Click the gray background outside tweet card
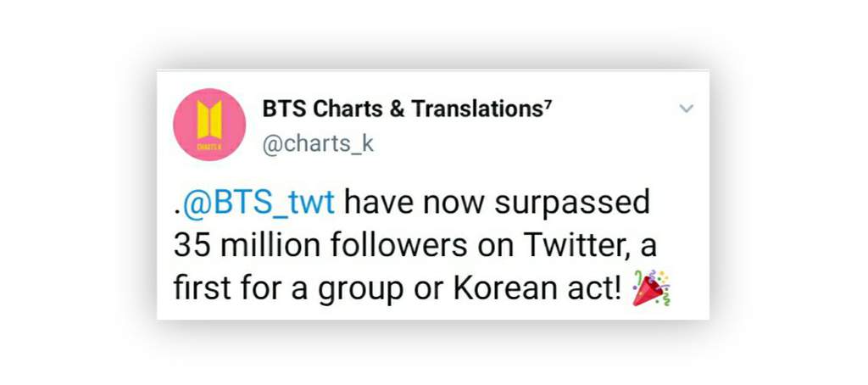The height and width of the screenshot is (385, 868). tap(77, 194)
